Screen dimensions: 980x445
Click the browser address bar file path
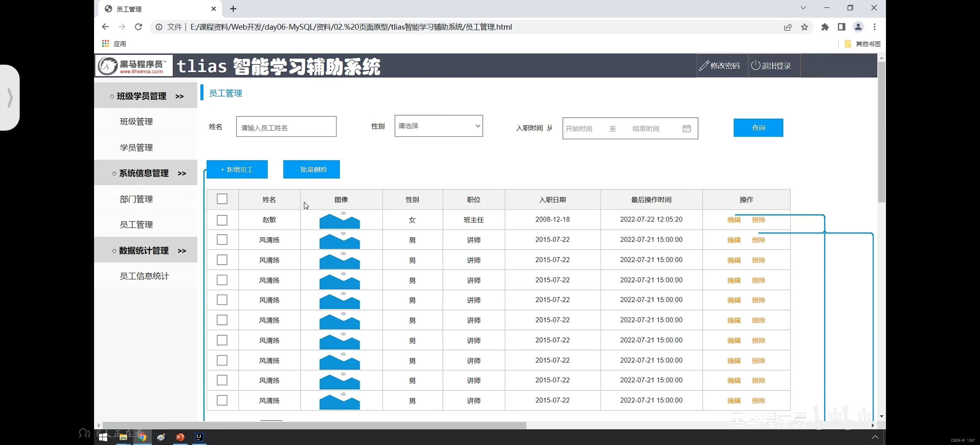click(351, 27)
